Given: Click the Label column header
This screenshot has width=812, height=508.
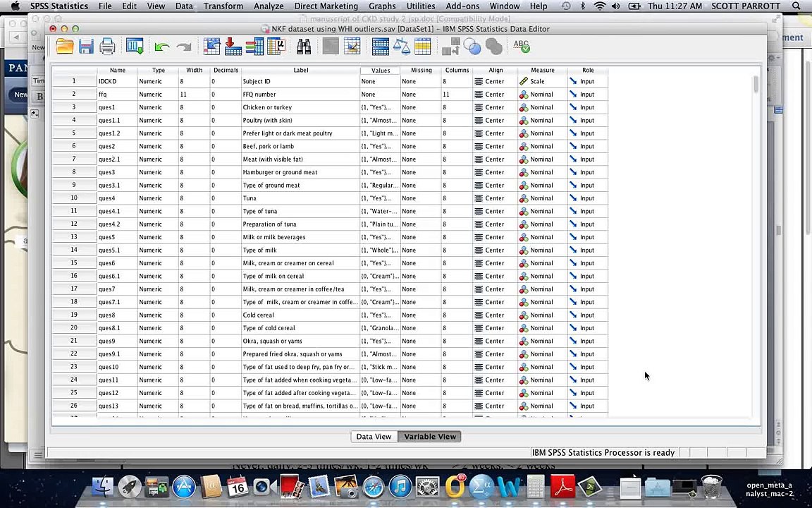Looking at the screenshot, I should [x=301, y=70].
